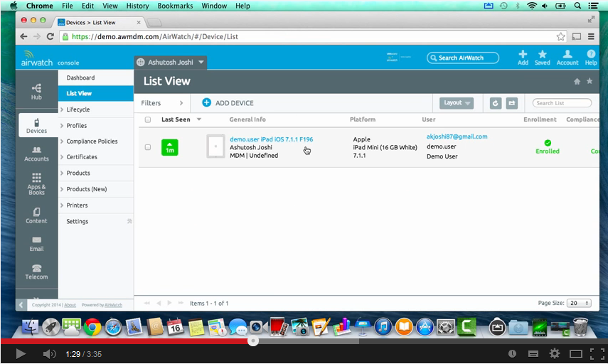
Task: Play the video
Action: [x=20, y=354]
